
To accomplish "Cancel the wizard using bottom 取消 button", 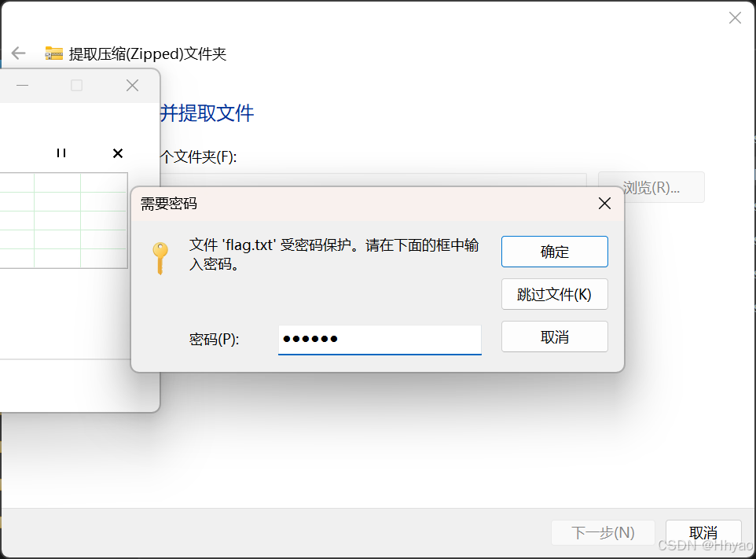I will [x=703, y=532].
